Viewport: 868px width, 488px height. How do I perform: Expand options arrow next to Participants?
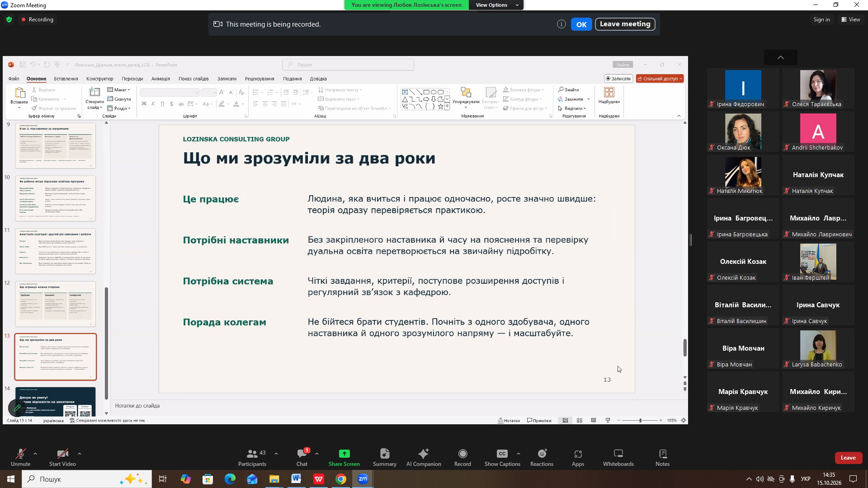[x=276, y=453]
